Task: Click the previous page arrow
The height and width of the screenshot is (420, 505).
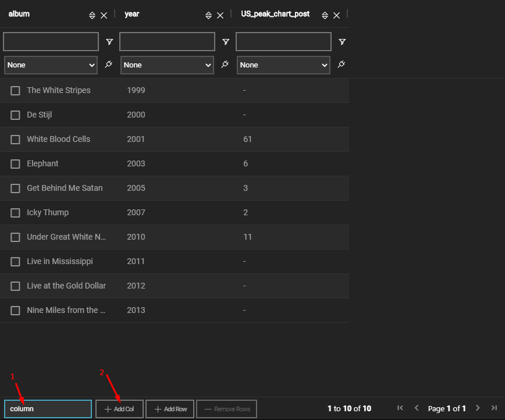Action: [x=417, y=408]
